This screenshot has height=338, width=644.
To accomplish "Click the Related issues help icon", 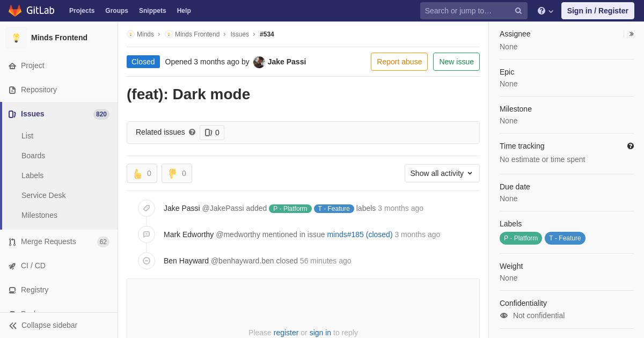I will click(192, 132).
